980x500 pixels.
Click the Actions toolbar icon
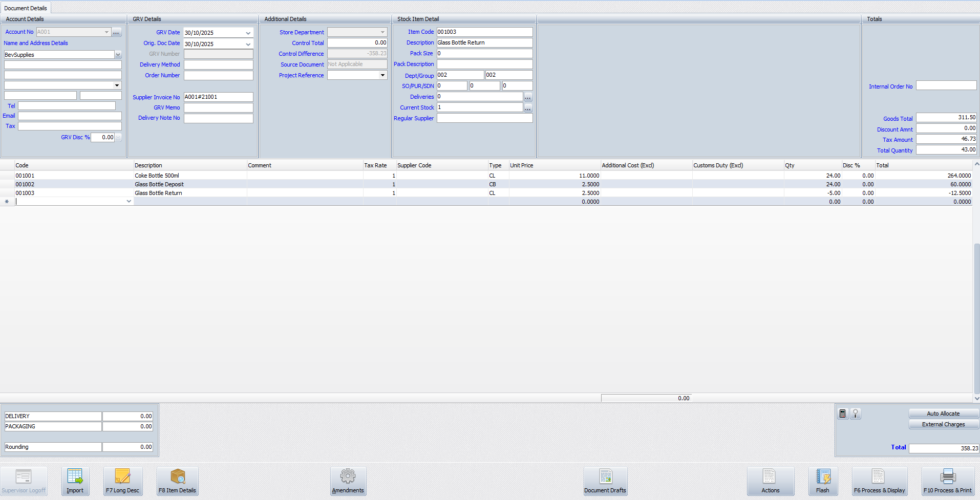(770, 481)
